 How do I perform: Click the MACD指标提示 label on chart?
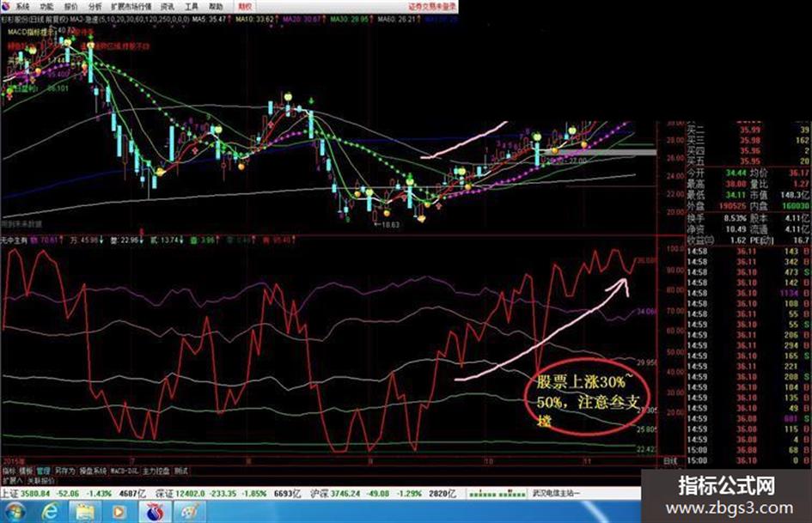tap(31, 32)
